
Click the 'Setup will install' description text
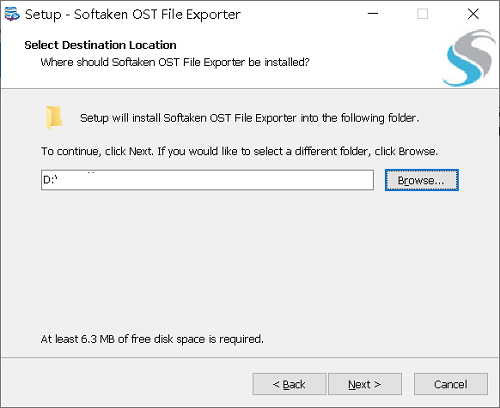[x=249, y=118]
